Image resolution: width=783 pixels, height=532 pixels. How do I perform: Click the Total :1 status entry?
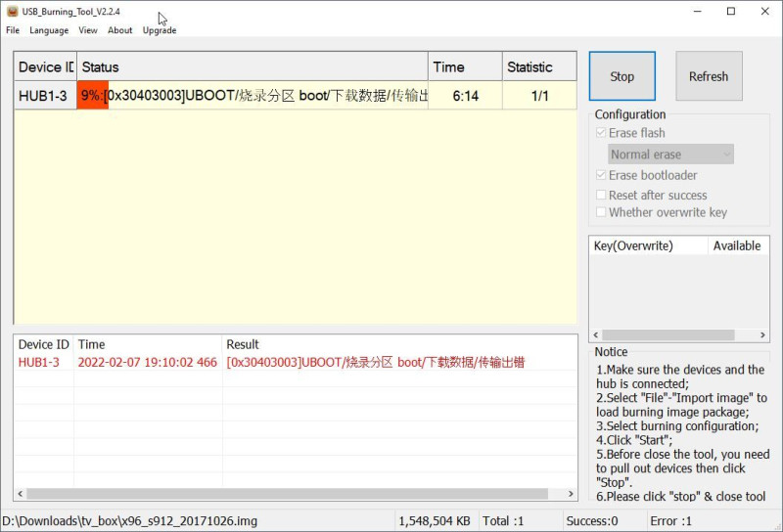(503, 521)
